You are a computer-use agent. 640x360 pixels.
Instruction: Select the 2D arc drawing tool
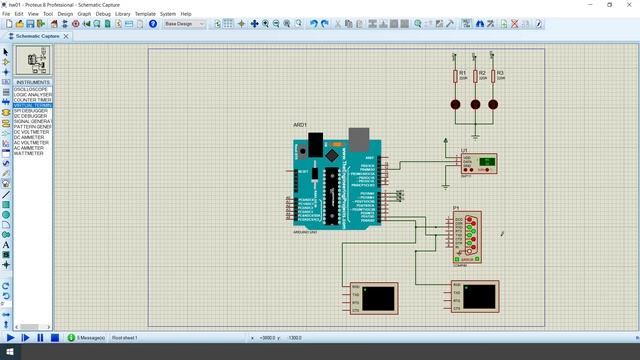click(6, 225)
